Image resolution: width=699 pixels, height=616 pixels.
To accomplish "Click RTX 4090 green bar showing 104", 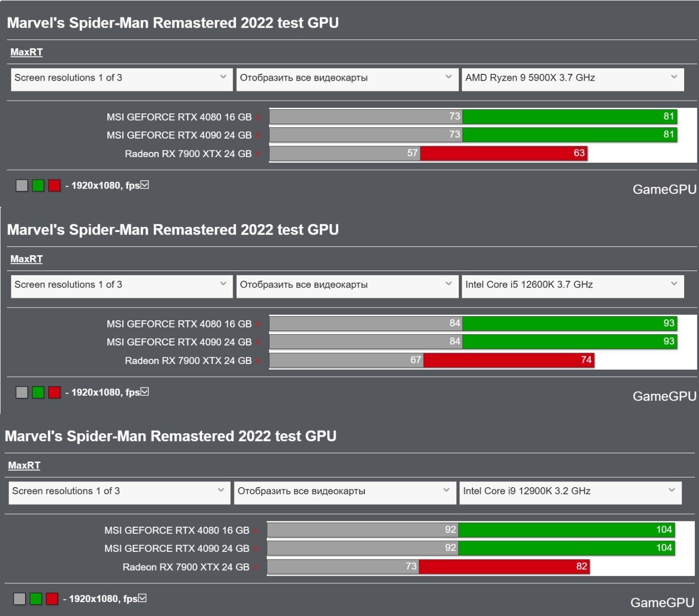I will (567, 548).
